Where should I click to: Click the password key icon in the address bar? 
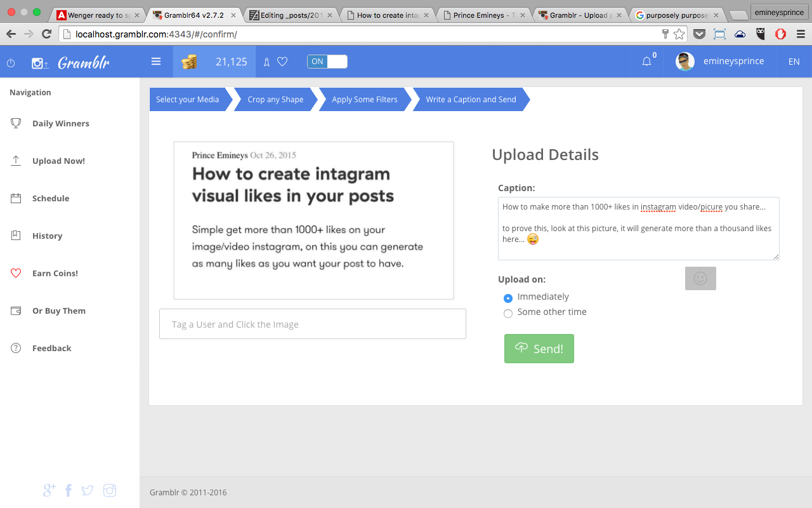click(665, 34)
